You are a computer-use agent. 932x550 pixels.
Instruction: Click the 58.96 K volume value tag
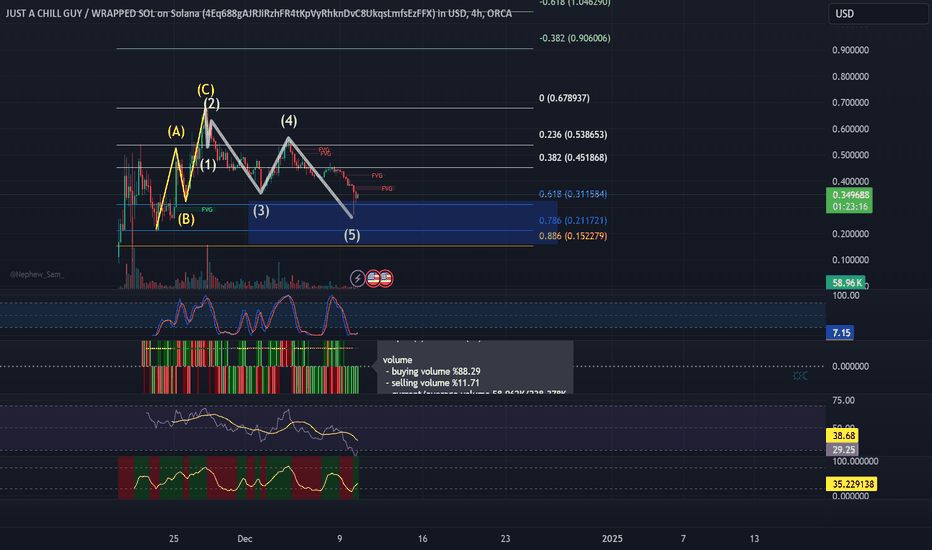click(845, 282)
